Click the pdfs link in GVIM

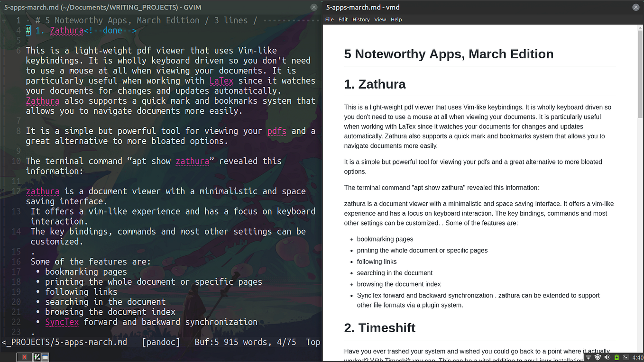276,131
